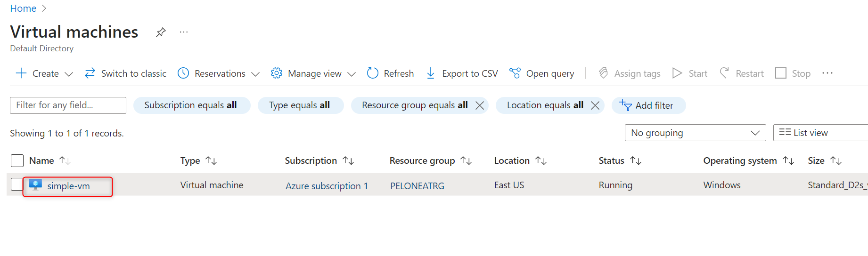Sort by Status column header
The height and width of the screenshot is (256, 868).
click(x=612, y=160)
